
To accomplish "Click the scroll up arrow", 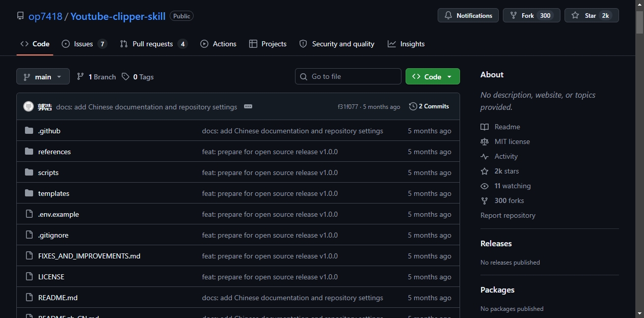I will click(x=640, y=4).
